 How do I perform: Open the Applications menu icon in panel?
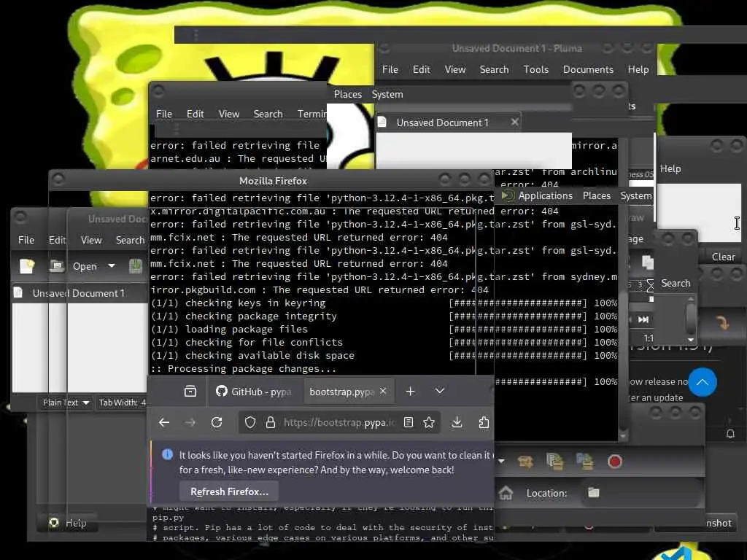508,195
